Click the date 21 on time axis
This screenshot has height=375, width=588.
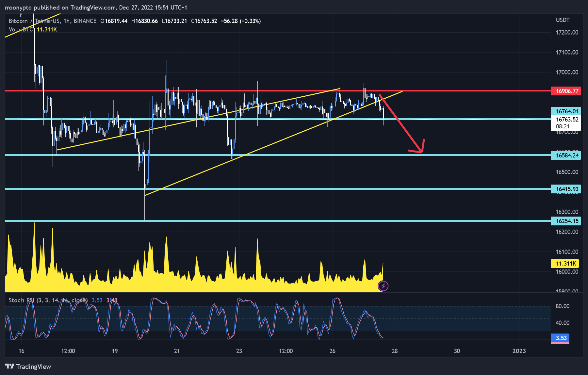click(x=177, y=351)
